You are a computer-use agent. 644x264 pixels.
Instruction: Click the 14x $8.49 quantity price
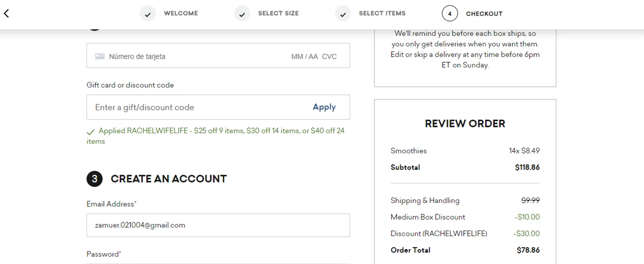[524, 151]
